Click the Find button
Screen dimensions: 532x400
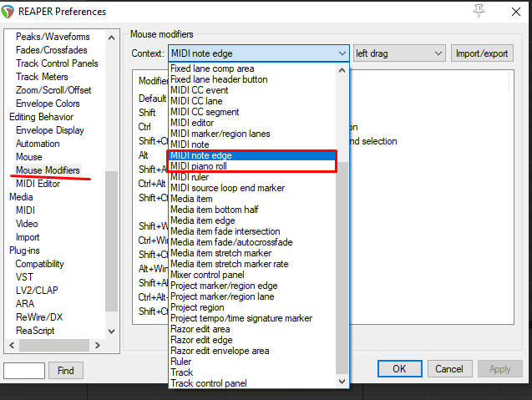(x=66, y=371)
